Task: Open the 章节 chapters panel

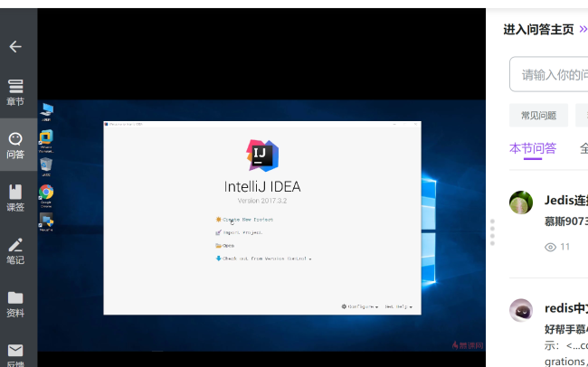Action: 15,92
